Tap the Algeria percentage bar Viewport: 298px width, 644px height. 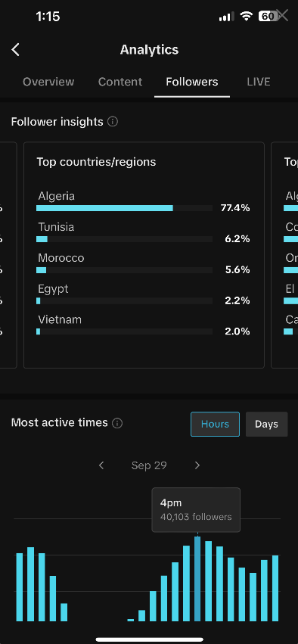[x=124, y=208]
